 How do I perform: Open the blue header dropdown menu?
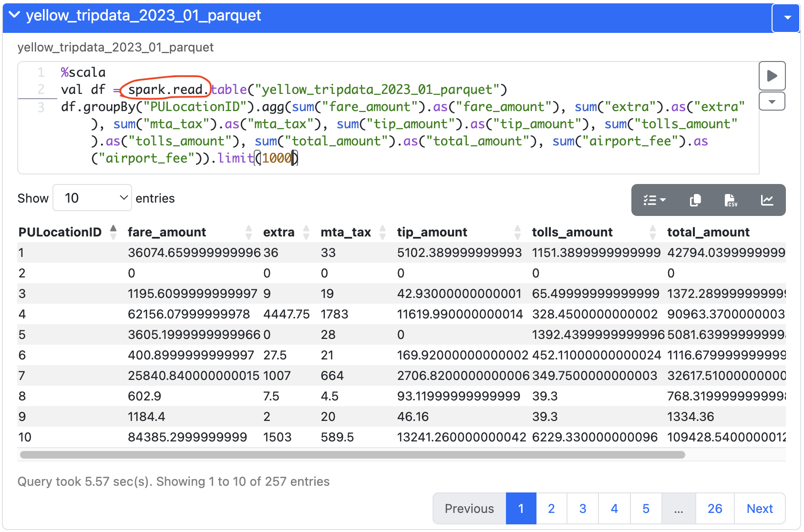[x=787, y=18]
